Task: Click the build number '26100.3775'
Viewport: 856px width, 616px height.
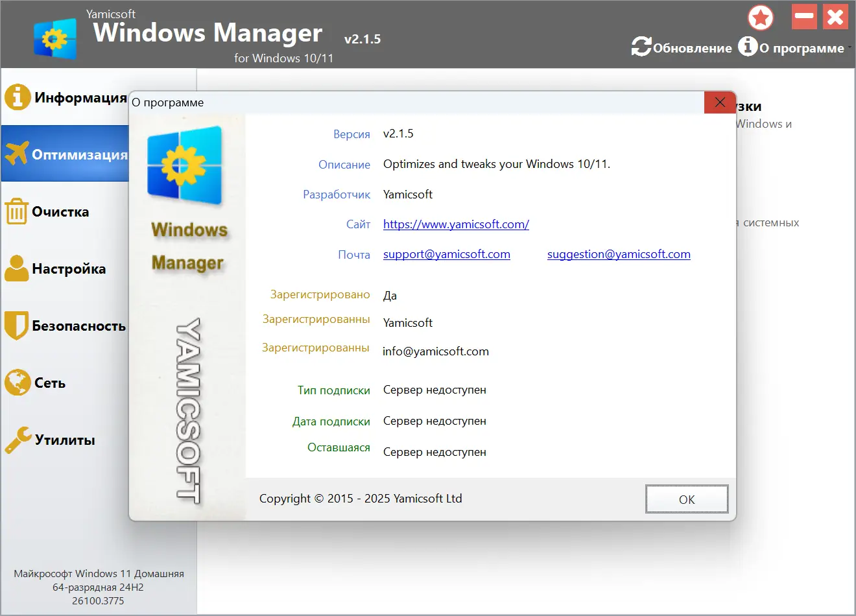Action: point(98,601)
